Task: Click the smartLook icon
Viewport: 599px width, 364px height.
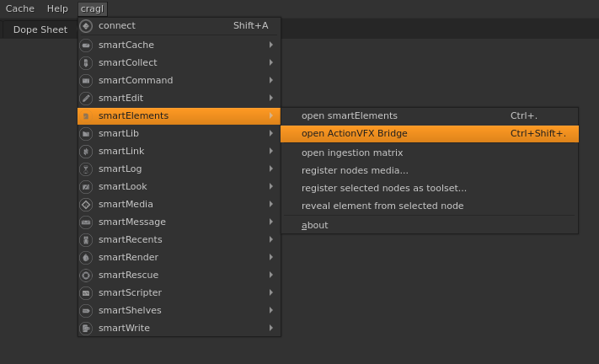Action: click(86, 187)
